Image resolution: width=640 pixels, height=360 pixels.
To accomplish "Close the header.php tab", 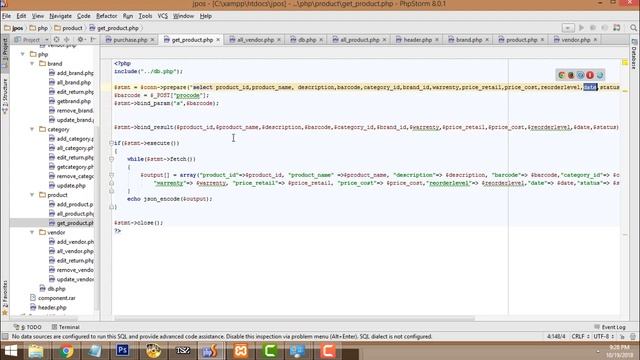I will [437, 40].
